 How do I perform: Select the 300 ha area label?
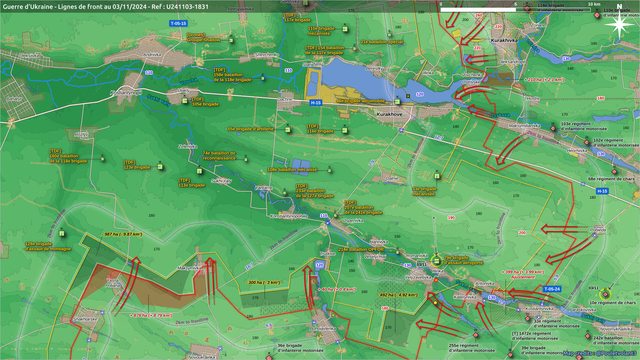click(x=264, y=282)
